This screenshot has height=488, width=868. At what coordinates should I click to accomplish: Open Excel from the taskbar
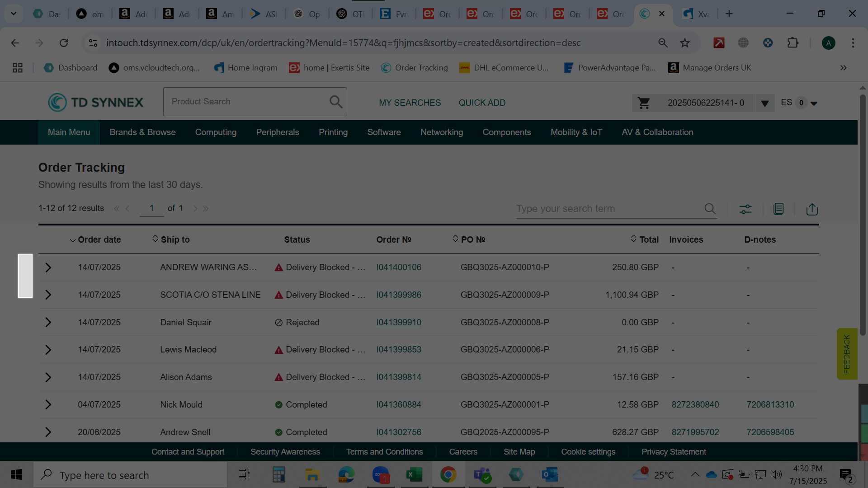pyautogui.click(x=414, y=475)
